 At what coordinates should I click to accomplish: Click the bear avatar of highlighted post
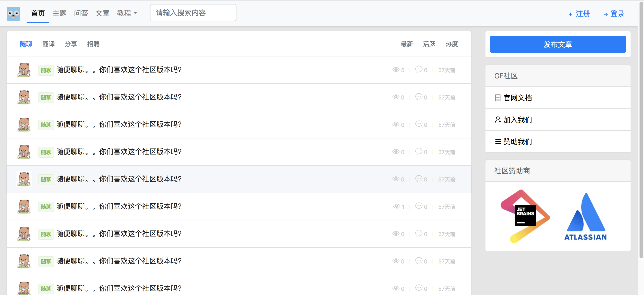coord(24,179)
